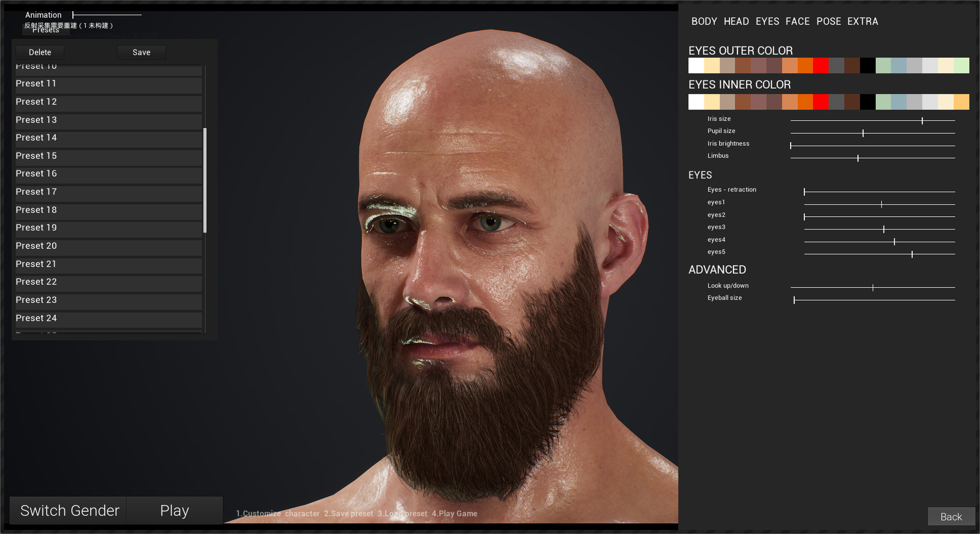Select the POSE tab

[x=828, y=21]
